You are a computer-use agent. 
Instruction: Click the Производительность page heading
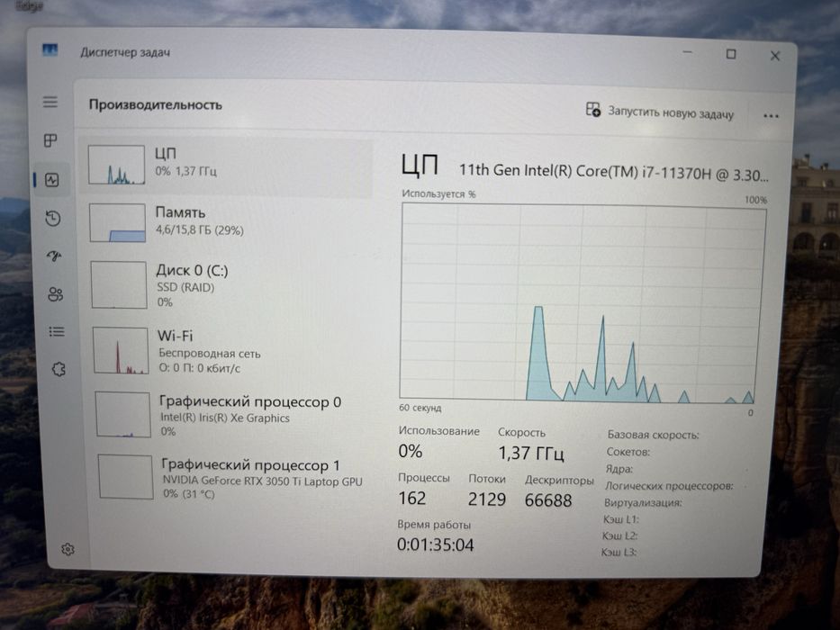[156, 104]
